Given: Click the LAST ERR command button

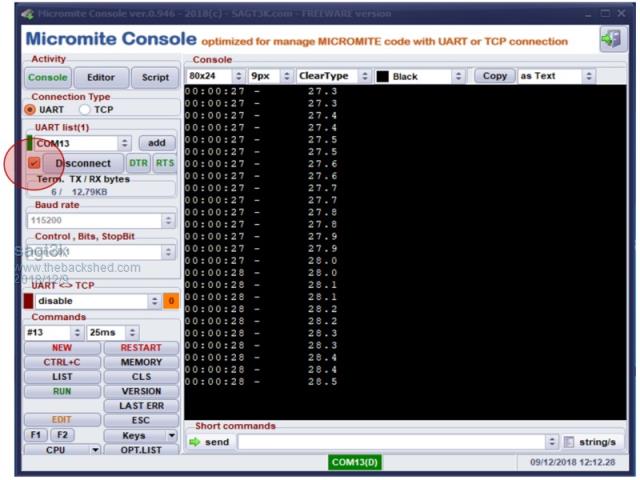Looking at the screenshot, I should 141,406.
